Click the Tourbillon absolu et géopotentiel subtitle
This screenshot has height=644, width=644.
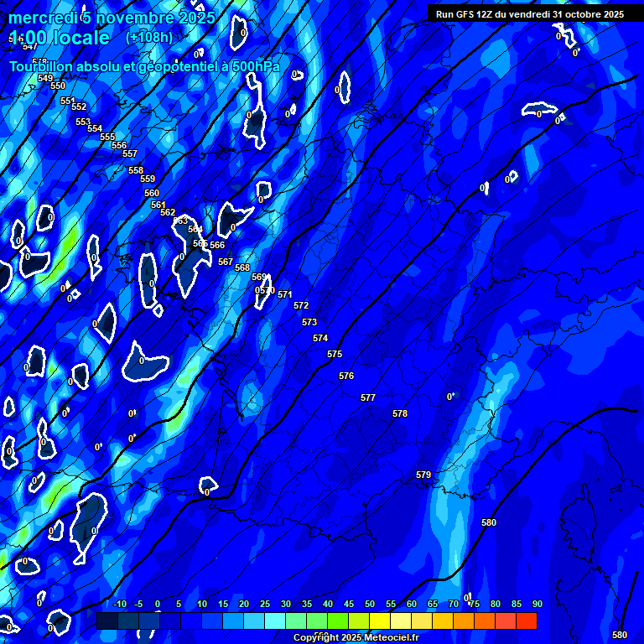coord(144,67)
